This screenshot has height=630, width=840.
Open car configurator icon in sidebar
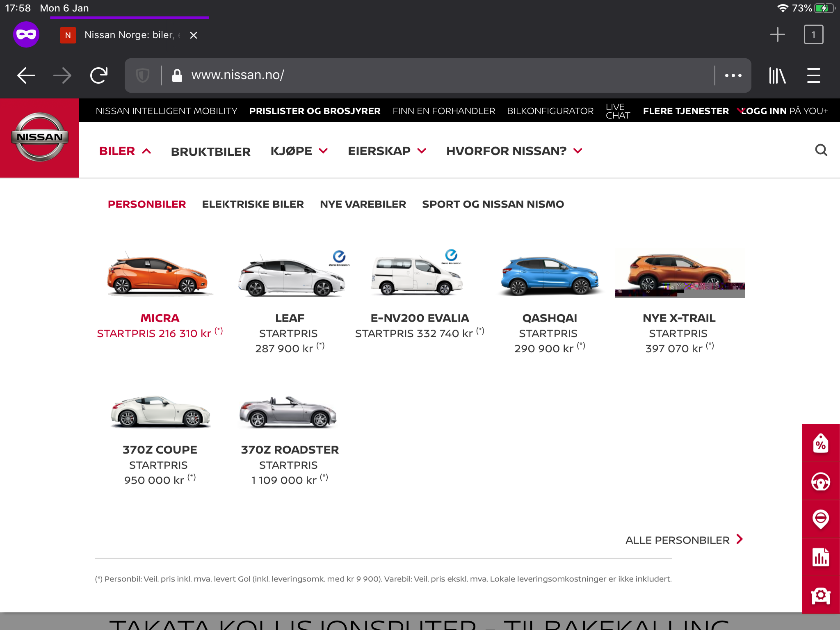click(x=821, y=595)
